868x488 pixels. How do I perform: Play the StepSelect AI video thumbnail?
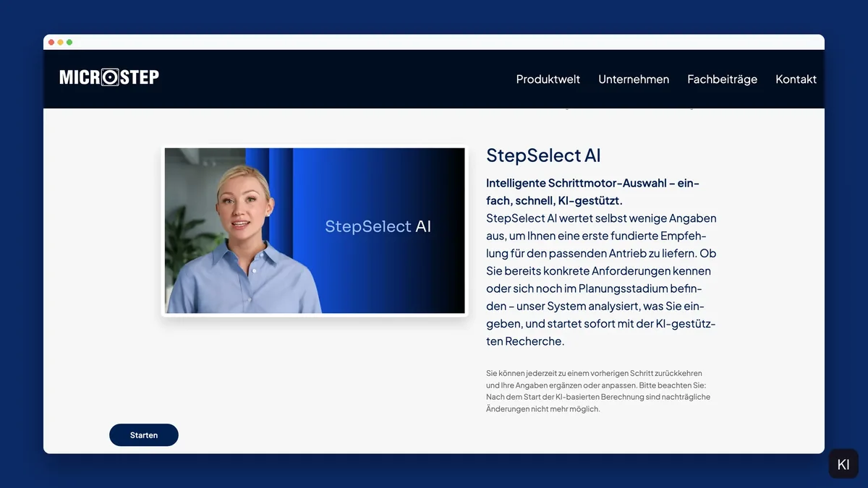[x=315, y=231]
